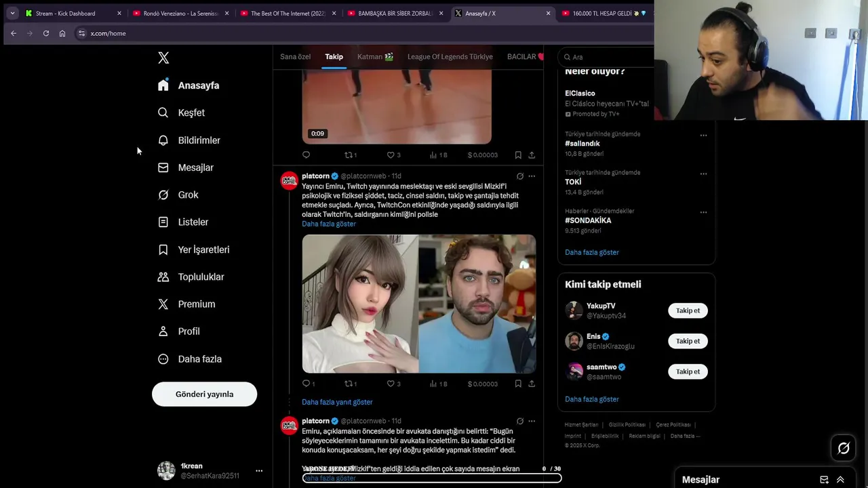868x488 pixels.
Task: Switch to League Of Legends Türkiye tab
Action: (450, 57)
